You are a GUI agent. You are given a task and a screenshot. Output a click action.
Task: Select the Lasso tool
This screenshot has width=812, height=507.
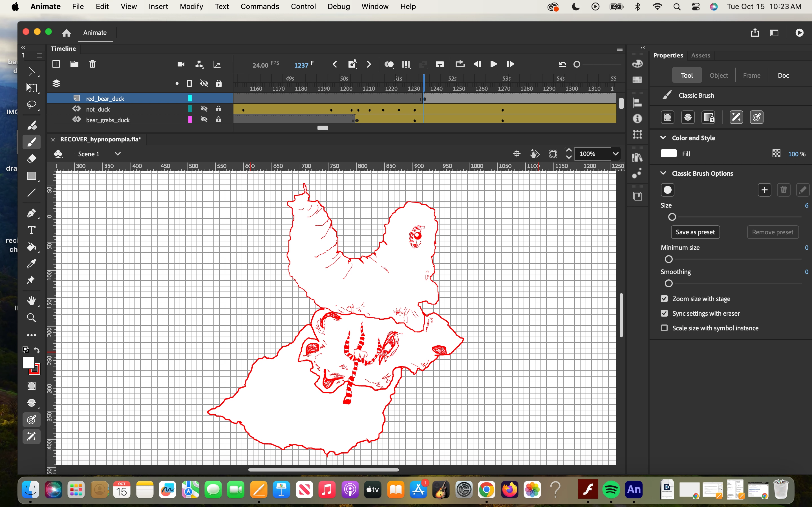pos(32,105)
